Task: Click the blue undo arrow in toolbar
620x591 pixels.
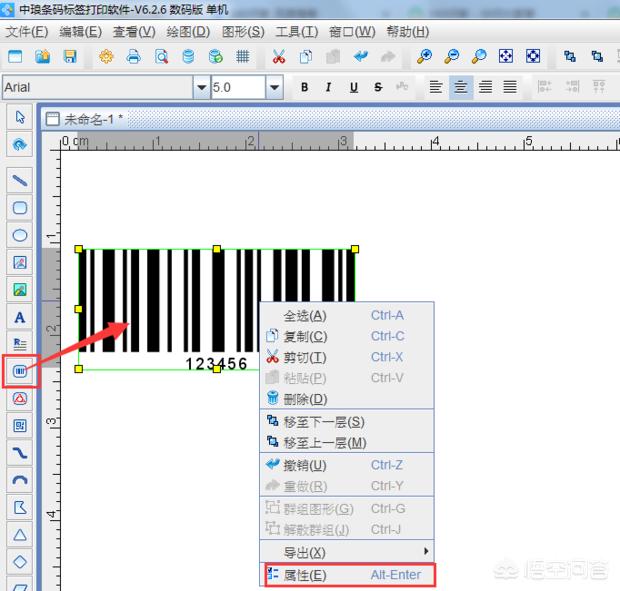Action: pyautogui.click(x=361, y=57)
